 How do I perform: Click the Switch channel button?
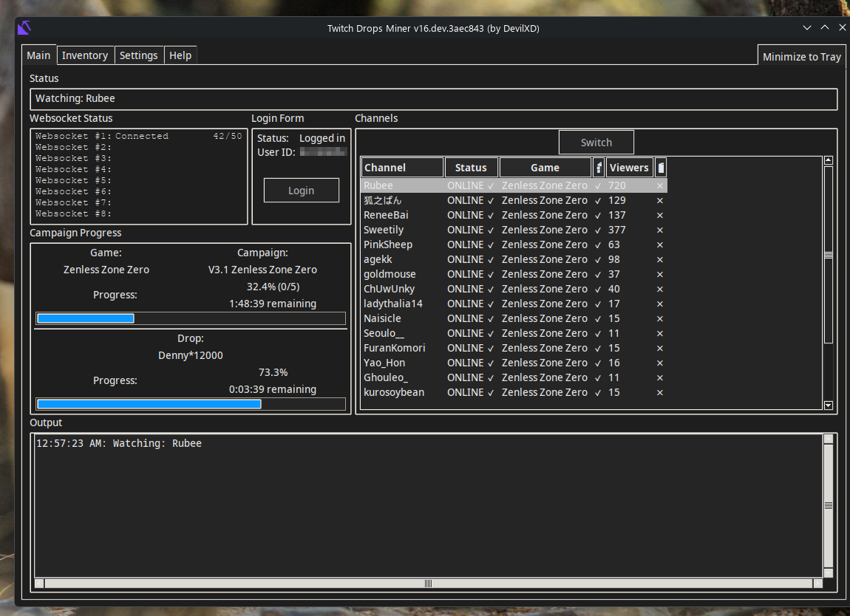[x=596, y=143]
